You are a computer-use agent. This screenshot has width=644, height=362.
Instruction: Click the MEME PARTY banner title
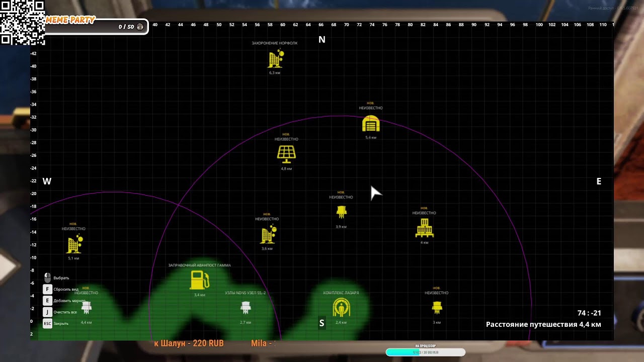click(x=70, y=20)
